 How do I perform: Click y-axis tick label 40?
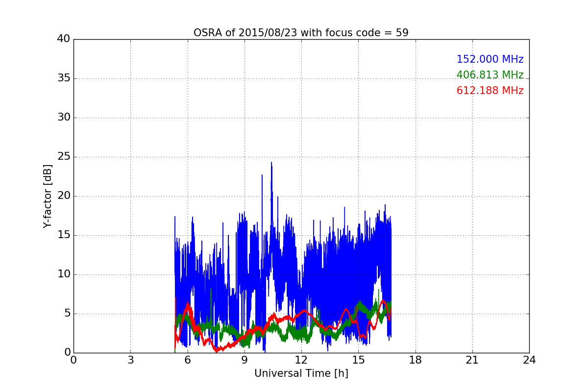click(x=64, y=39)
